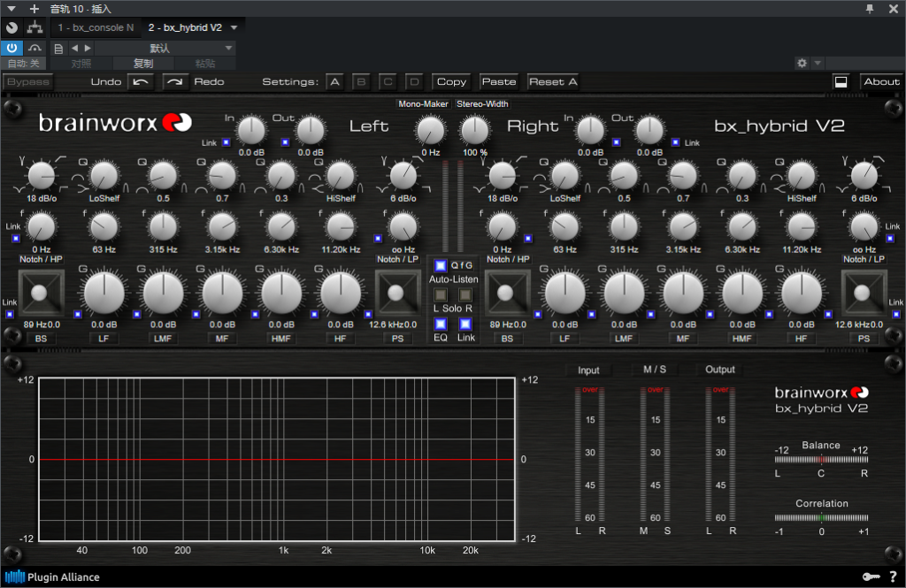The height and width of the screenshot is (588, 906).
Task: Click the key license icon
Action: coord(870,577)
